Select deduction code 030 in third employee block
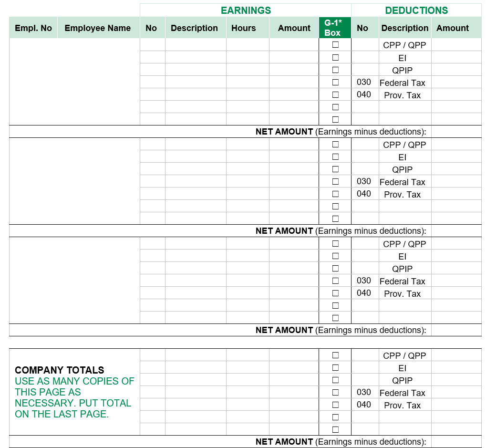The image size is (486, 448). pyautogui.click(x=364, y=281)
